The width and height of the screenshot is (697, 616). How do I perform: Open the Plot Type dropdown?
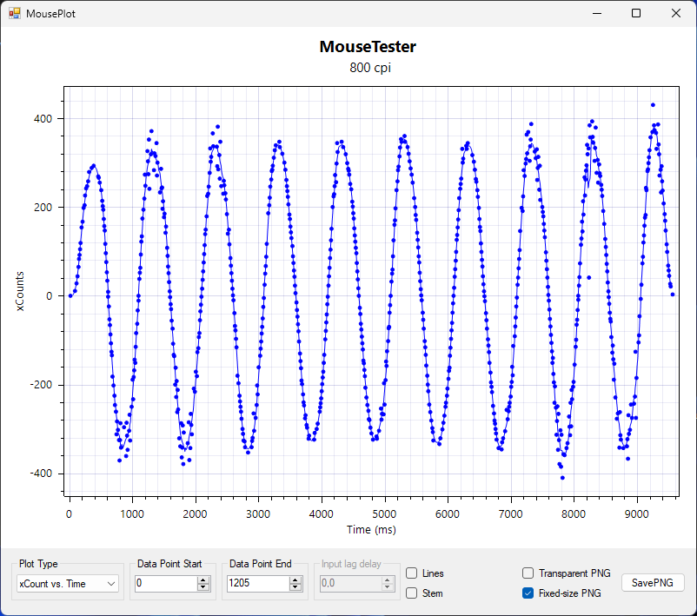coord(68,584)
